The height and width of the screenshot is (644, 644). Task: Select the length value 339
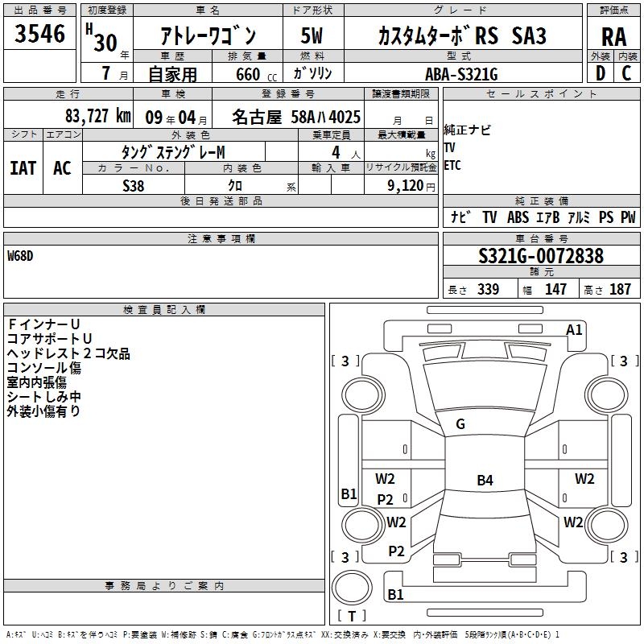pos(488,289)
